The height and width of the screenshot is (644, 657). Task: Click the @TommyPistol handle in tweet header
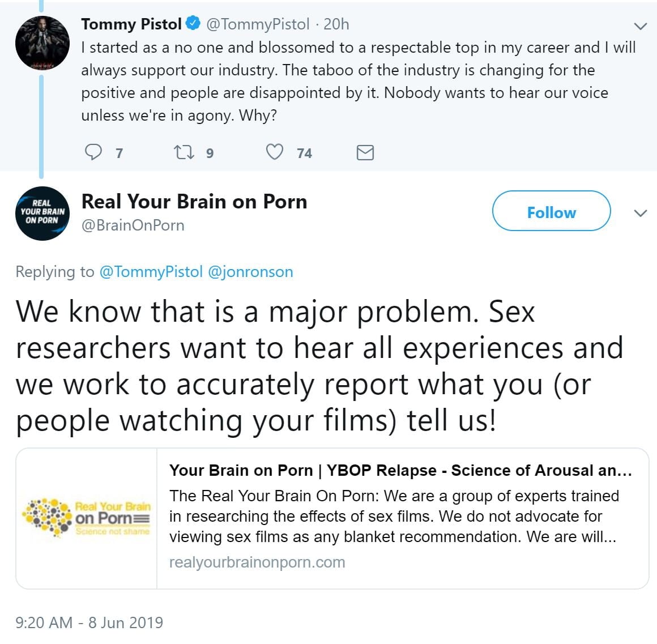[x=258, y=24]
